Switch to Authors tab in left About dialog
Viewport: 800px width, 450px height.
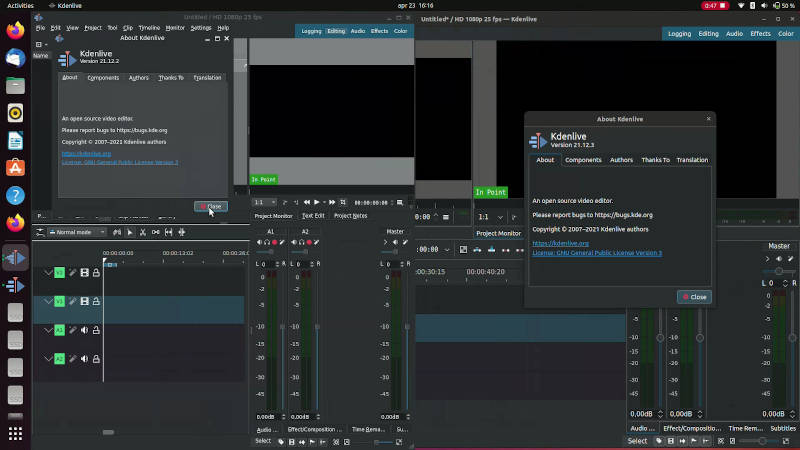(x=138, y=78)
